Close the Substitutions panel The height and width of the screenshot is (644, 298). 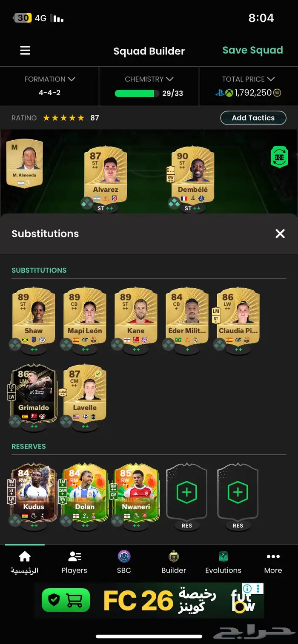click(x=280, y=233)
